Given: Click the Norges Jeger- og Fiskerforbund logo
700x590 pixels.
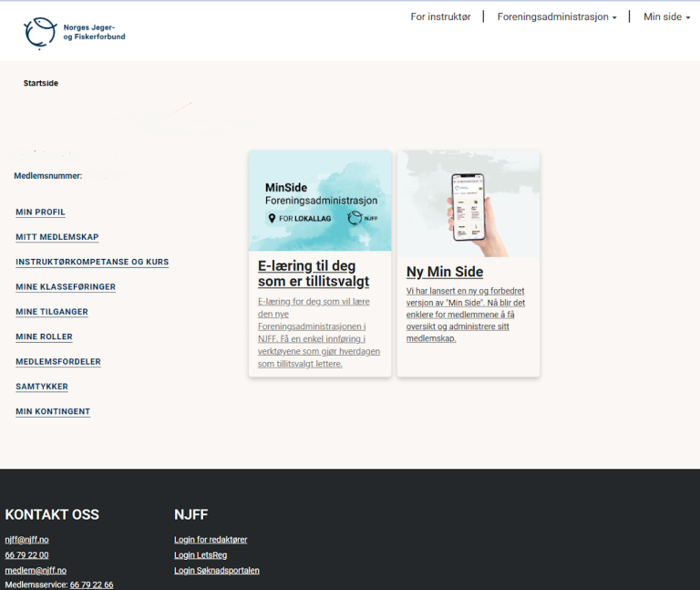Looking at the screenshot, I should (75, 33).
